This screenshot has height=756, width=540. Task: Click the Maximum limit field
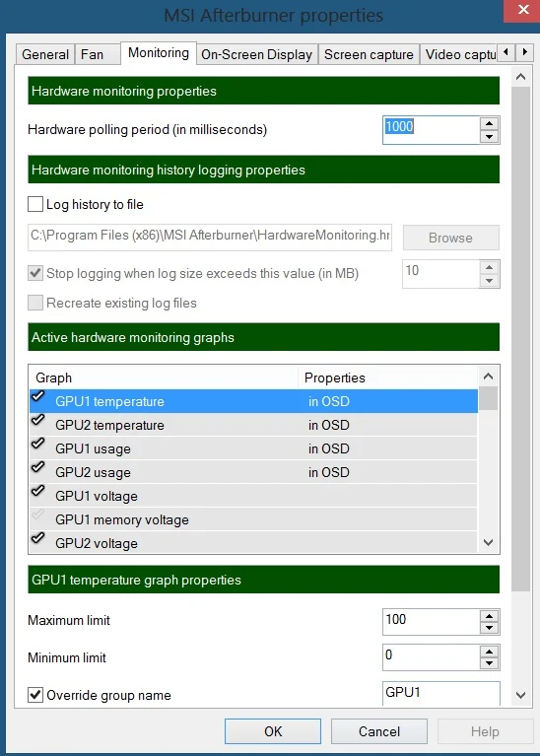click(x=431, y=622)
